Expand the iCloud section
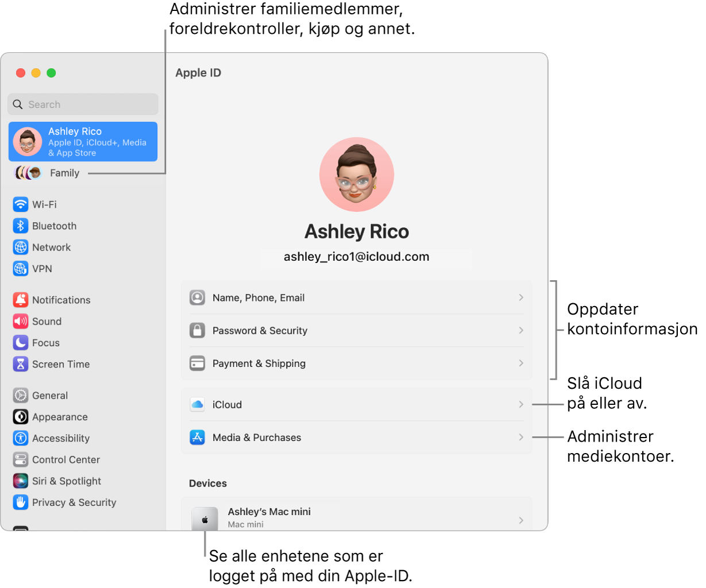This screenshot has height=588, width=706. point(356,404)
